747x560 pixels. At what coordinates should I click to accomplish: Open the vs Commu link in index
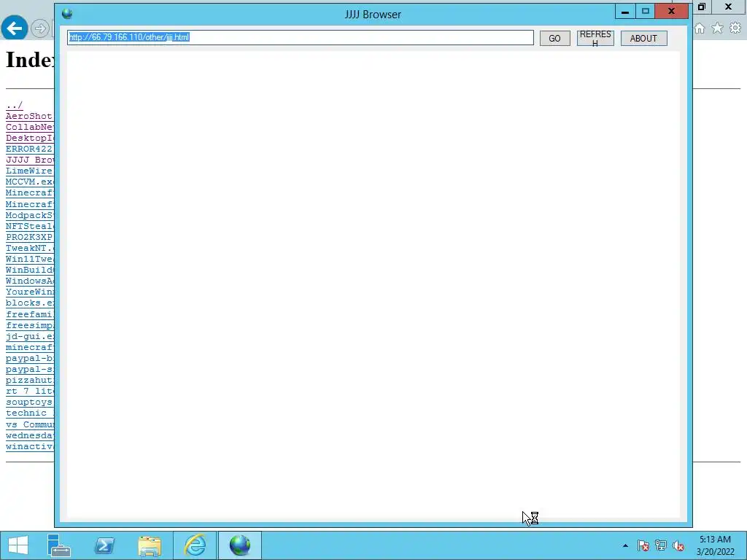tap(29, 425)
